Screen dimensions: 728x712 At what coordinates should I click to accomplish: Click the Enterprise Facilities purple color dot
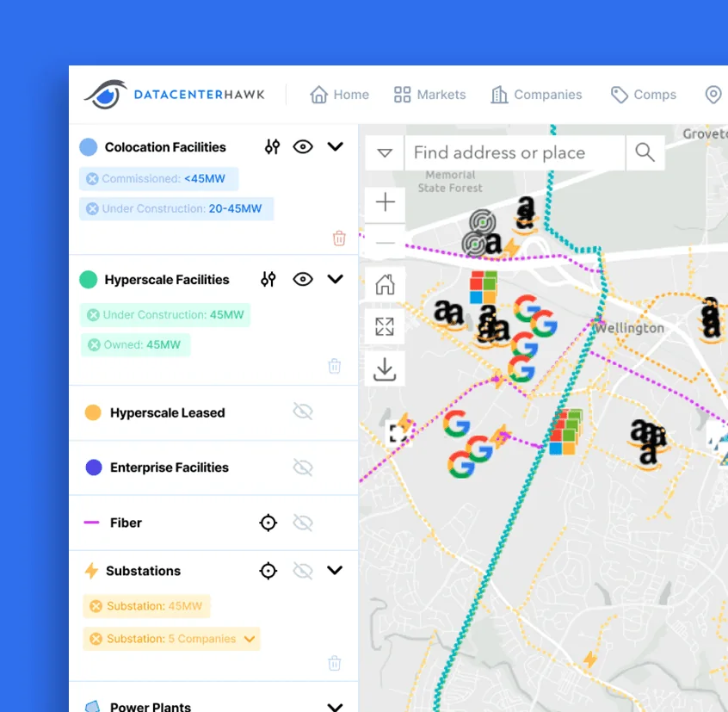94,467
